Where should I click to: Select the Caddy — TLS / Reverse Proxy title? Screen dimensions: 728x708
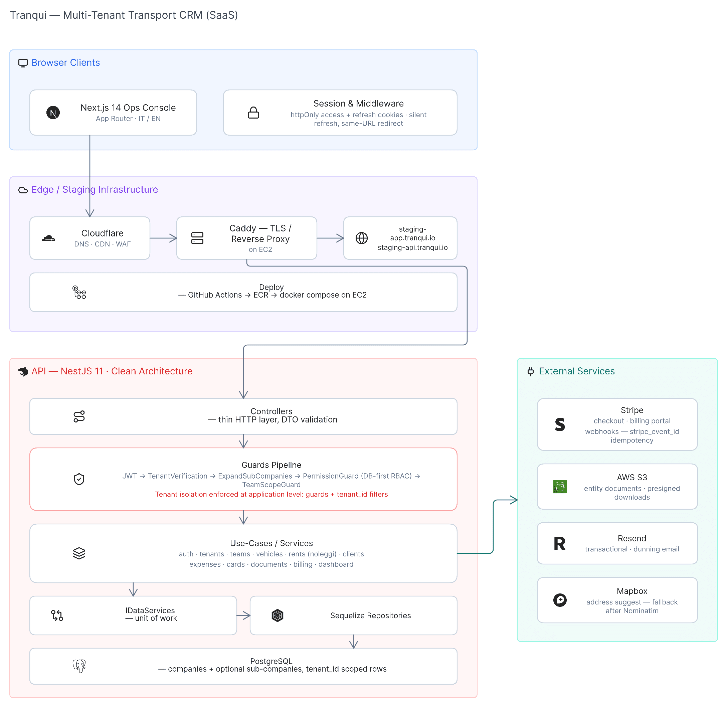(x=260, y=233)
